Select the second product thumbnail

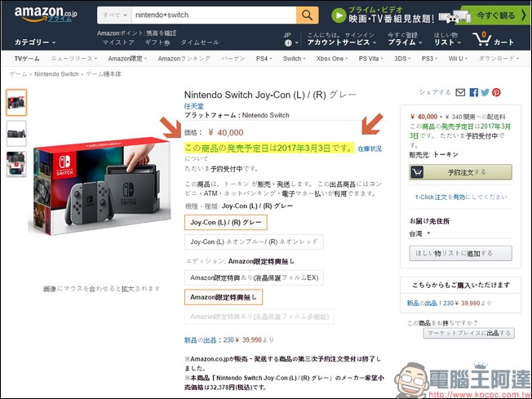tap(16, 133)
